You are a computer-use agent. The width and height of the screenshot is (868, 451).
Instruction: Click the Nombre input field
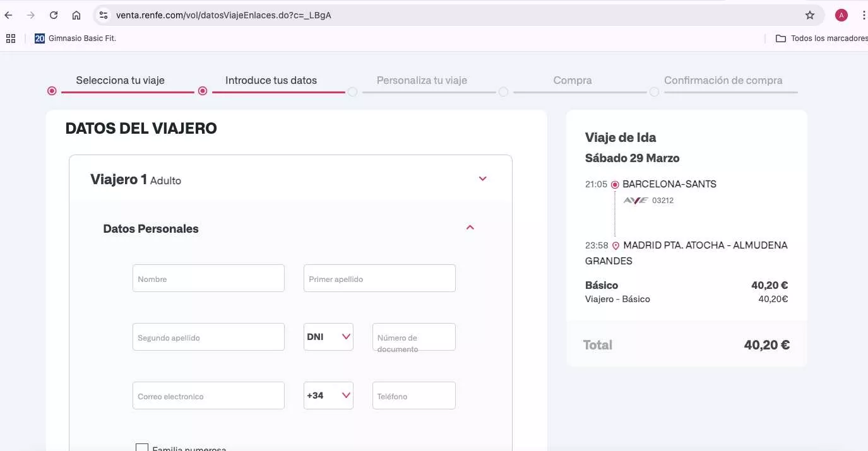coord(208,278)
